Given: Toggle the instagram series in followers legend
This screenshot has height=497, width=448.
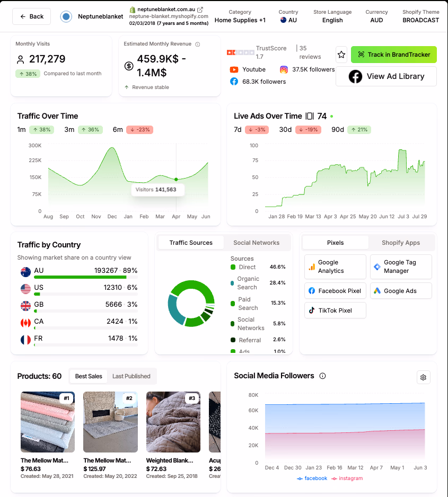Looking at the screenshot, I should (x=347, y=478).
